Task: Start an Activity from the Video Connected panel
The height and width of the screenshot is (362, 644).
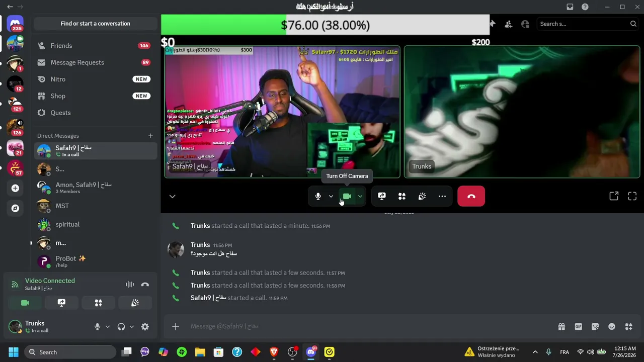Action: (x=98, y=303)
